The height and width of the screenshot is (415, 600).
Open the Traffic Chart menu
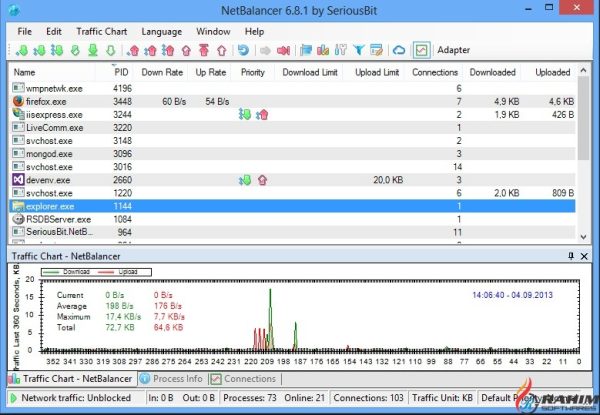(102, 32)
